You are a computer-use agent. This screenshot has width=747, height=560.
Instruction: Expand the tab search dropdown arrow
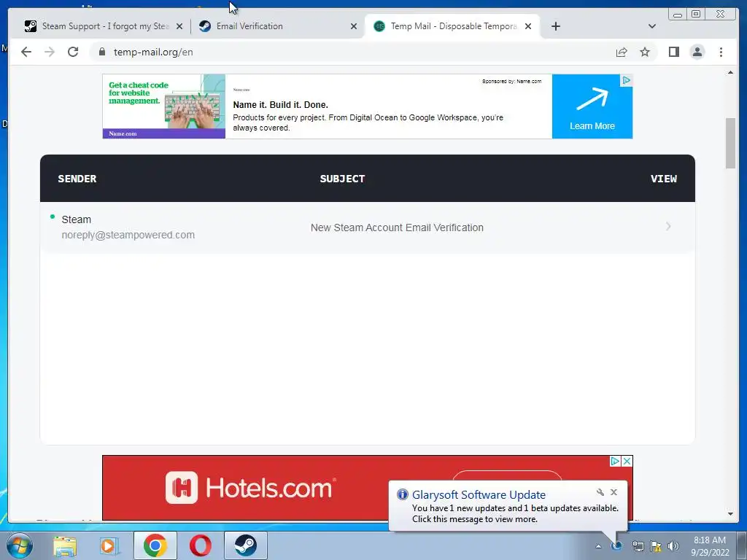coord(652,26)
